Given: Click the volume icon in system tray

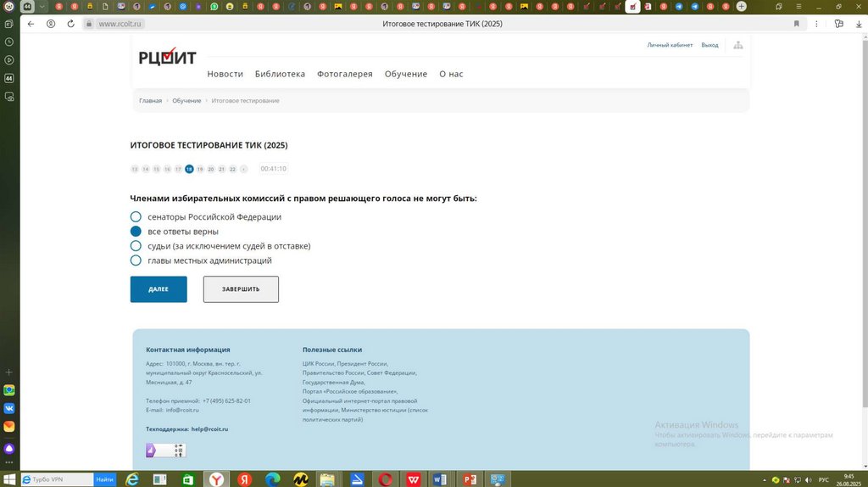Looking at the screenshot, I should click(808, 480).
